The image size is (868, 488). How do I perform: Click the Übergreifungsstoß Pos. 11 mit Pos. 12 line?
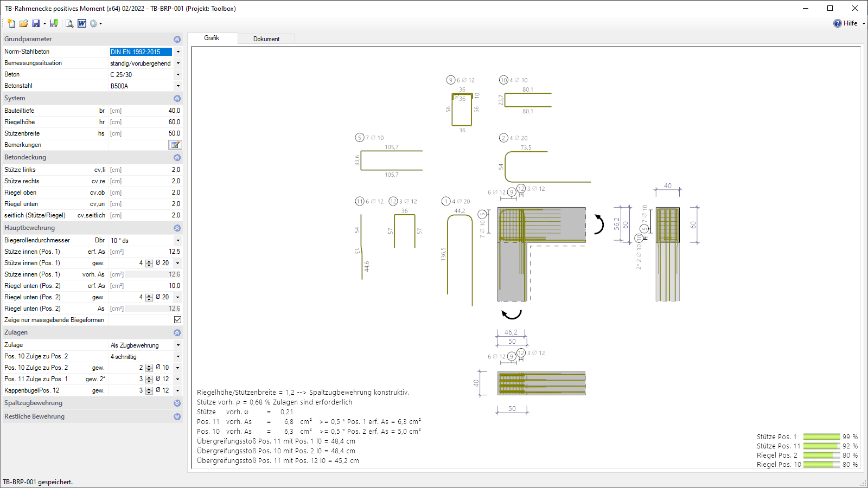278,461
